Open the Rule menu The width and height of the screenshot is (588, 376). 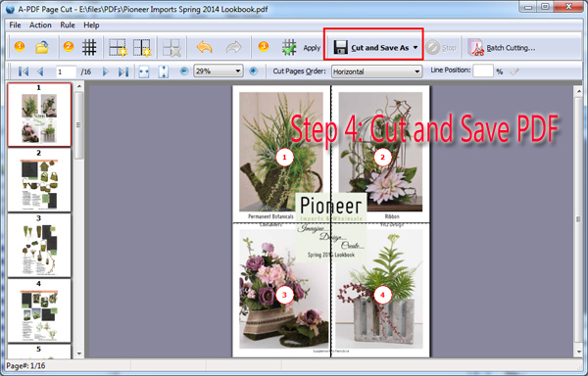[x=68, y=25]
